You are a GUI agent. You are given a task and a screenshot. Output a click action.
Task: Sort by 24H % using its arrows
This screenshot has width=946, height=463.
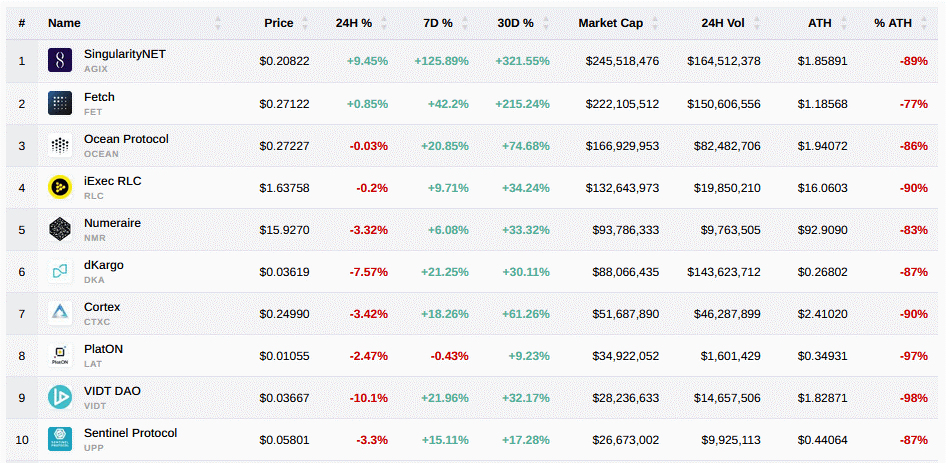click(x=383, y=23)
